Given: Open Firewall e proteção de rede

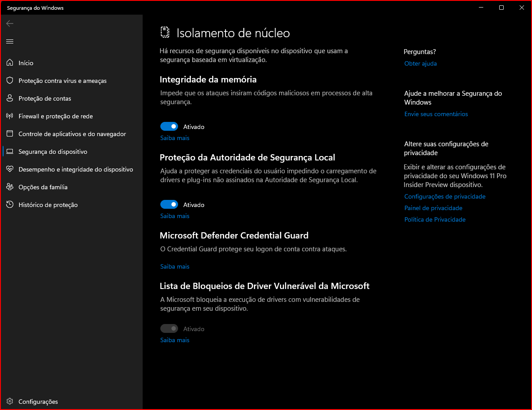Looking at the screenshot, I should [71, 116].
